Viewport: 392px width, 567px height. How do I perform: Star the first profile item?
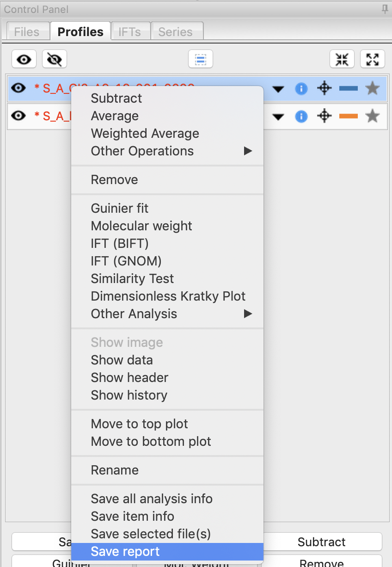tap(373, 88)
